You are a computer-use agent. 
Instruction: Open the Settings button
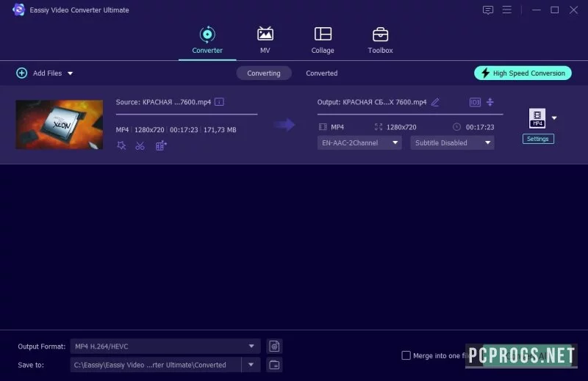(538, 139)
